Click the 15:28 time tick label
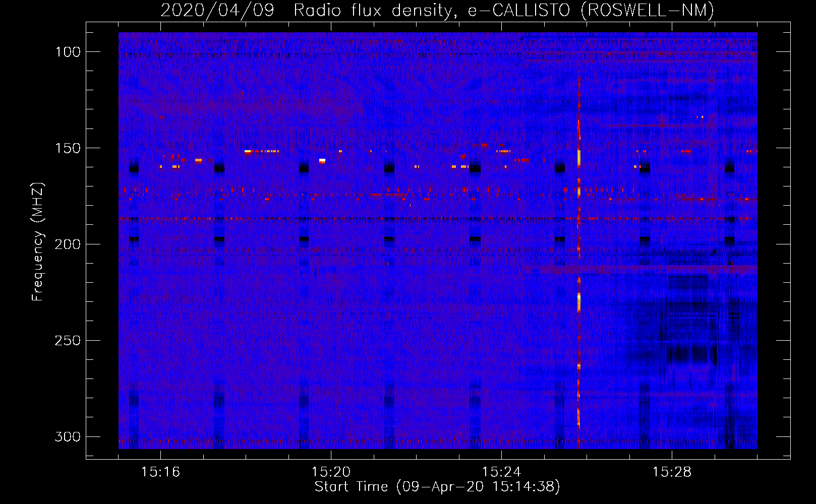 tap(672, 472)
